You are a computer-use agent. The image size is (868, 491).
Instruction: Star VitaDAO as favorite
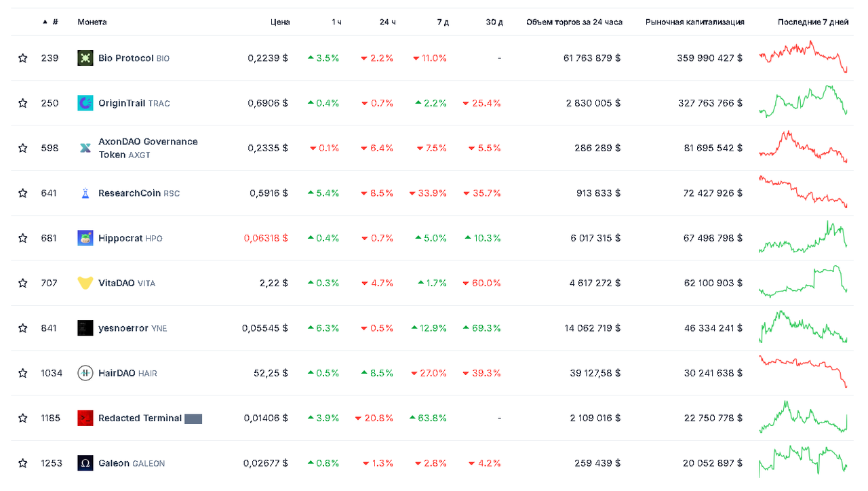point(23,283)
